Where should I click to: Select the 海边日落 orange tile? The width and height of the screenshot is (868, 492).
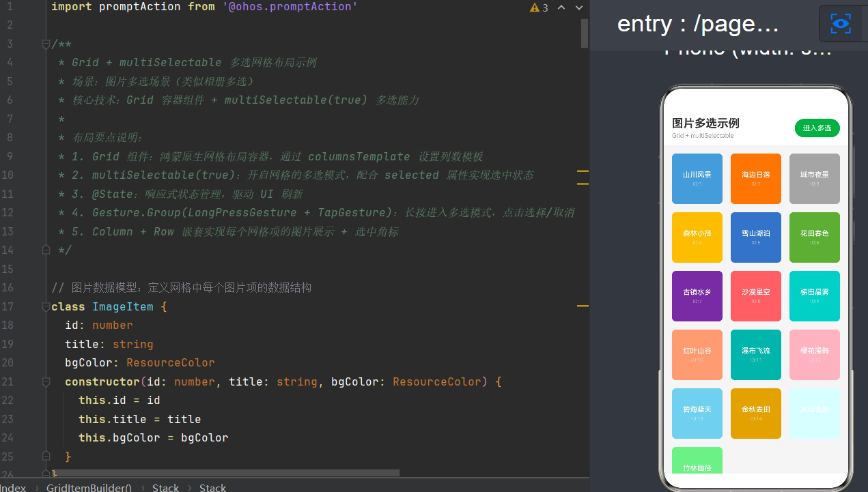coord(756,179)
